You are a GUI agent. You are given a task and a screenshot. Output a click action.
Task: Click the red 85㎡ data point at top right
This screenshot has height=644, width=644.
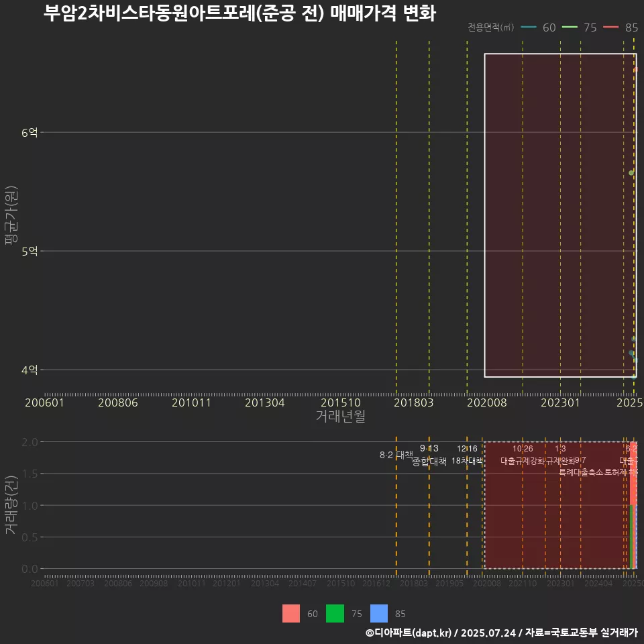click(635, 70)
